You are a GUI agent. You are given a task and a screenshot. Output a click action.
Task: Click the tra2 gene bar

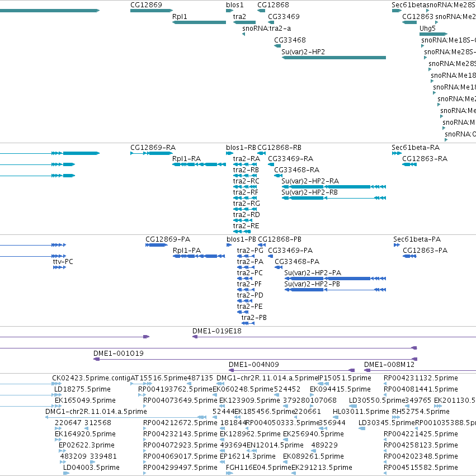tap(244, 22)
